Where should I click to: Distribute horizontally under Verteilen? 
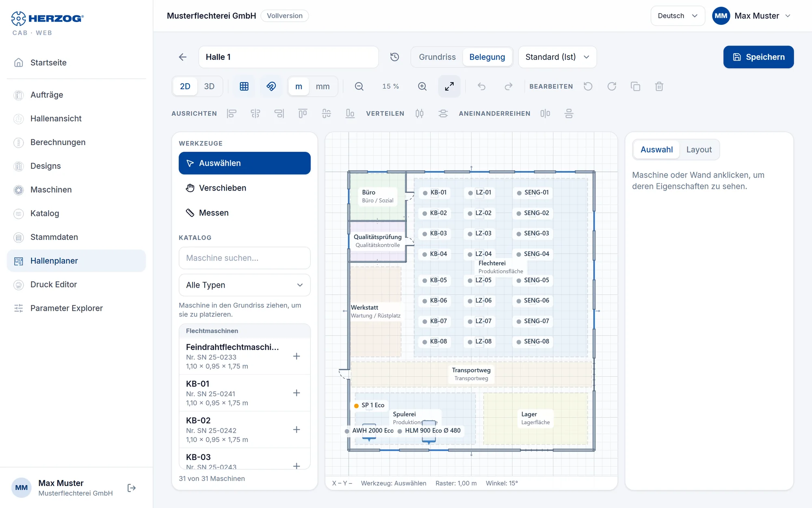coord(419,113)
